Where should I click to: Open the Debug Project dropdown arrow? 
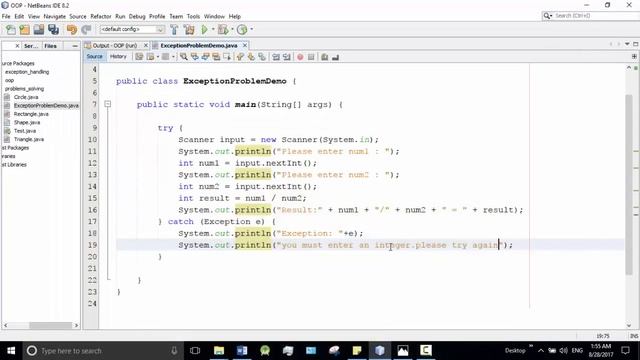(232, 29)
